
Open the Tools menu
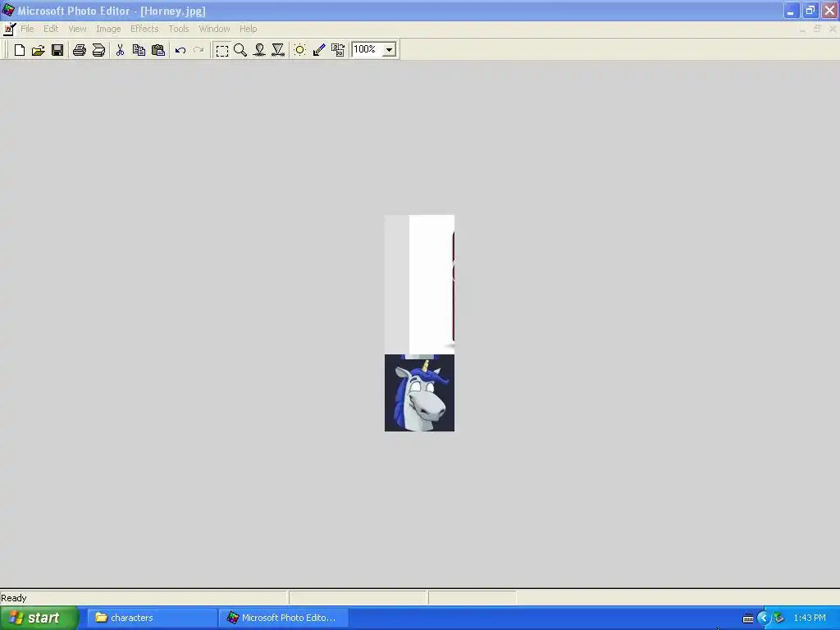tap(178, 29)
